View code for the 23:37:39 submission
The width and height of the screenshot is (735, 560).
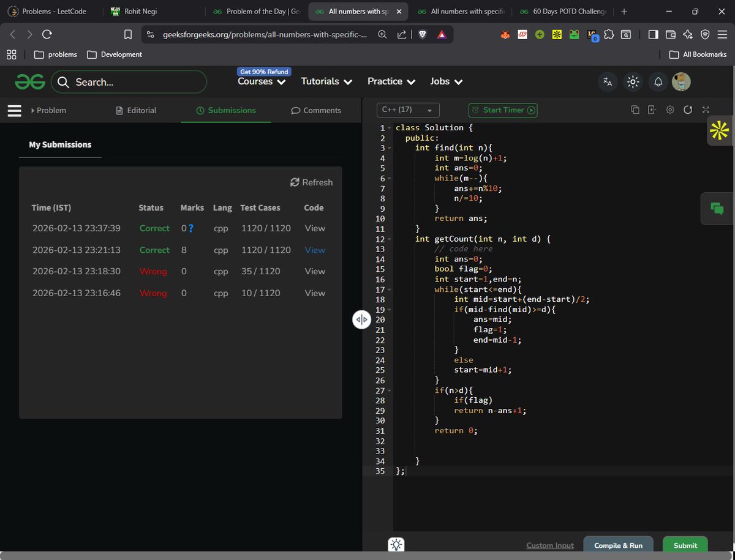tap(315, 228)
